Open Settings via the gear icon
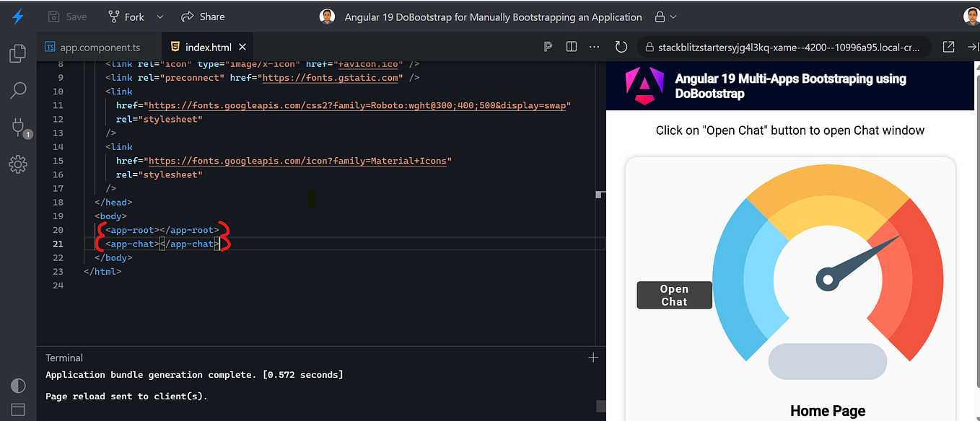The image size is (980, 421). click(x=17, y=164)
